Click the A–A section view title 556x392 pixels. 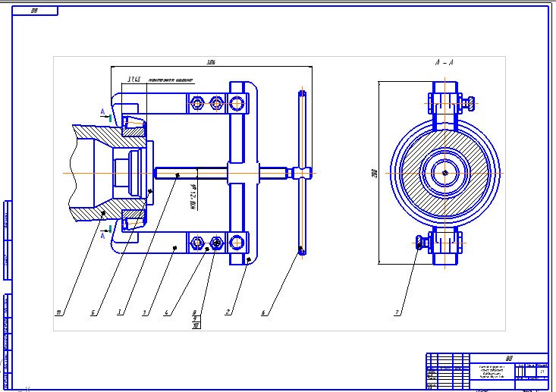click(443, 65)
